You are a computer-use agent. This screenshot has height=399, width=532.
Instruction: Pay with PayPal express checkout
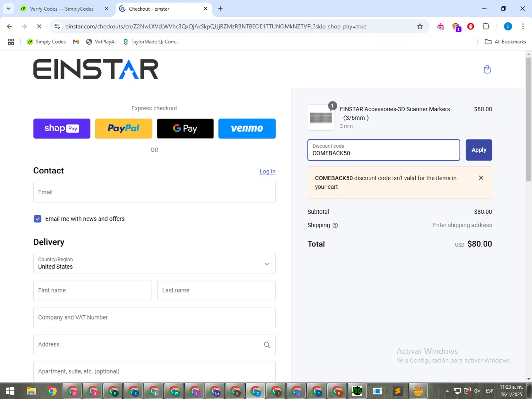click(123, 128)
